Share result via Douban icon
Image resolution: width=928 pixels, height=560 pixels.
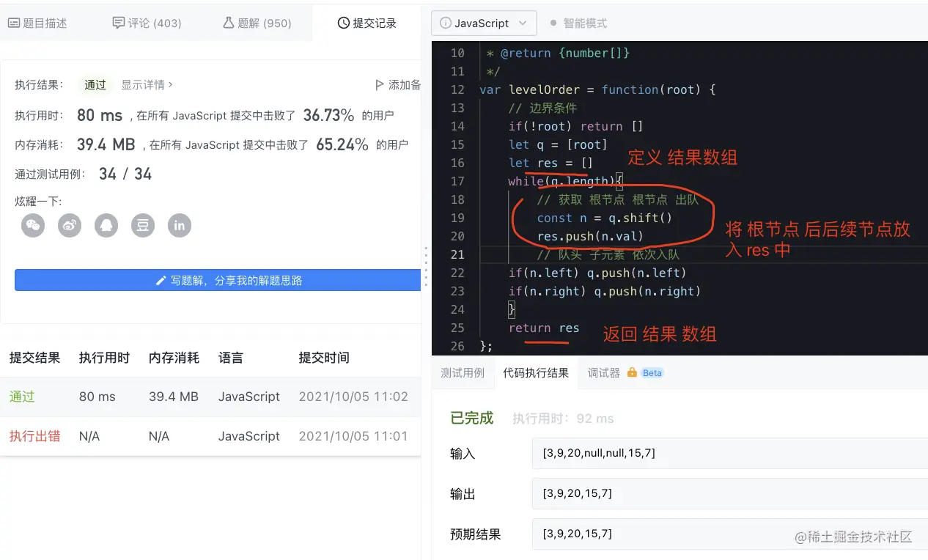point(143,225)
